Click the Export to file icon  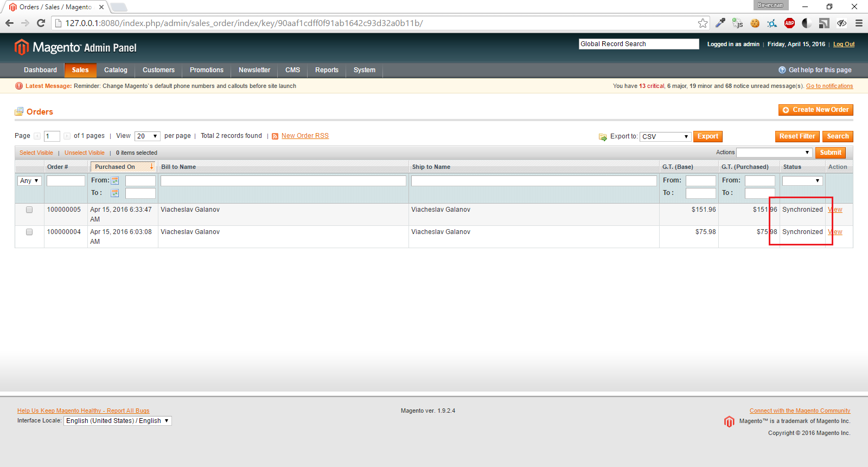coord(603,137)
